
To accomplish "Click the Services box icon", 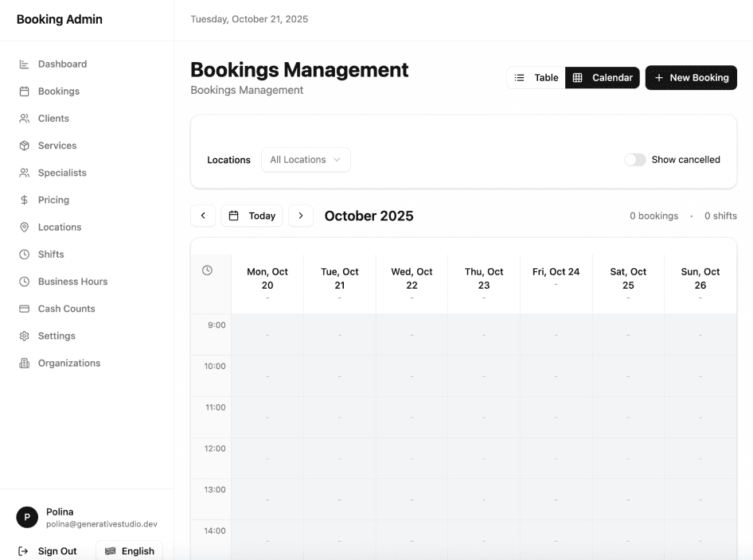I will coord(24,146).
